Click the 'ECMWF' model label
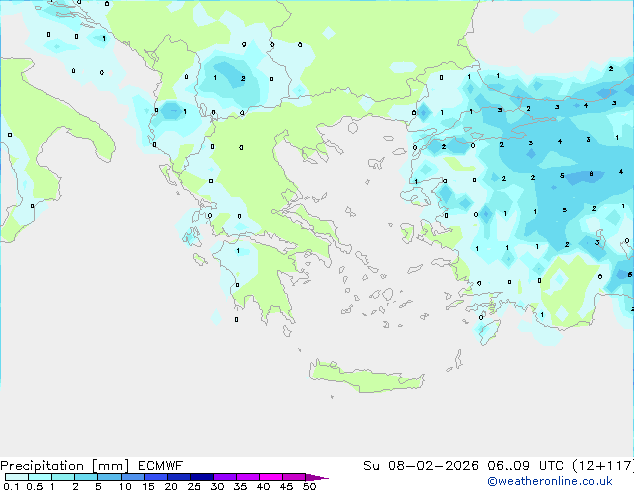The image size is (634, 490). click(x=161, y=466)
